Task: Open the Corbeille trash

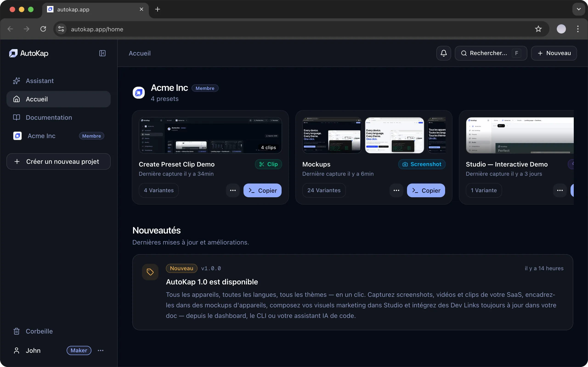Action: (x=39, y=331)
